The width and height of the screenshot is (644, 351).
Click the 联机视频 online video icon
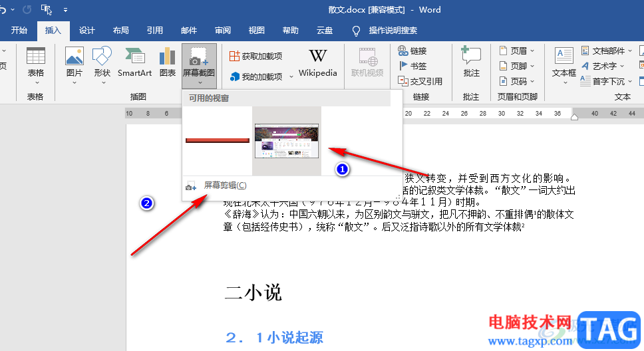click(x=367, y=57)
